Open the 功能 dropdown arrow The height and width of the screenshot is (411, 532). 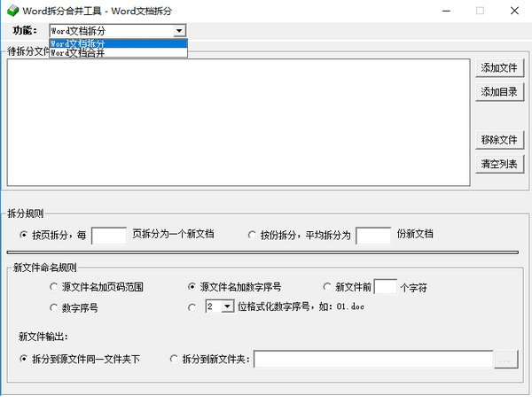pyautogui.click(x=179, y=31)
